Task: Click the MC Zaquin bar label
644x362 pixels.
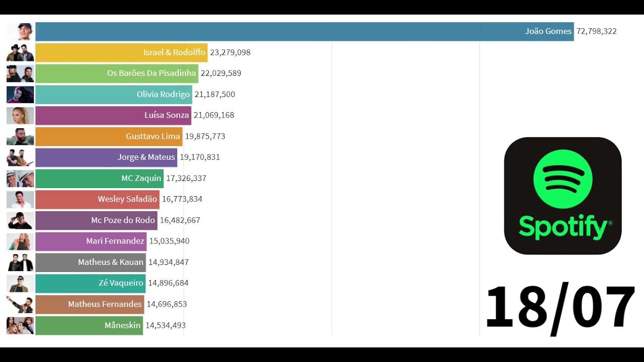Action: coord(141,178)
